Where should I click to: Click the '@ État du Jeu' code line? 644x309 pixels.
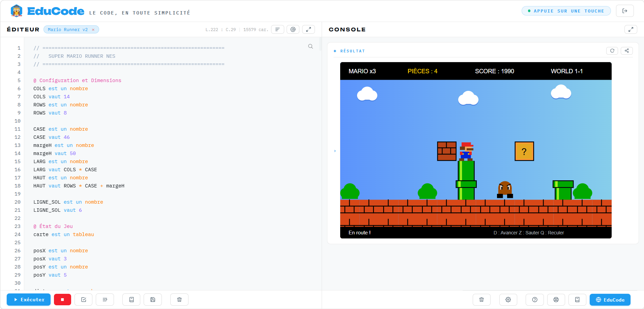tap(53, 226)
